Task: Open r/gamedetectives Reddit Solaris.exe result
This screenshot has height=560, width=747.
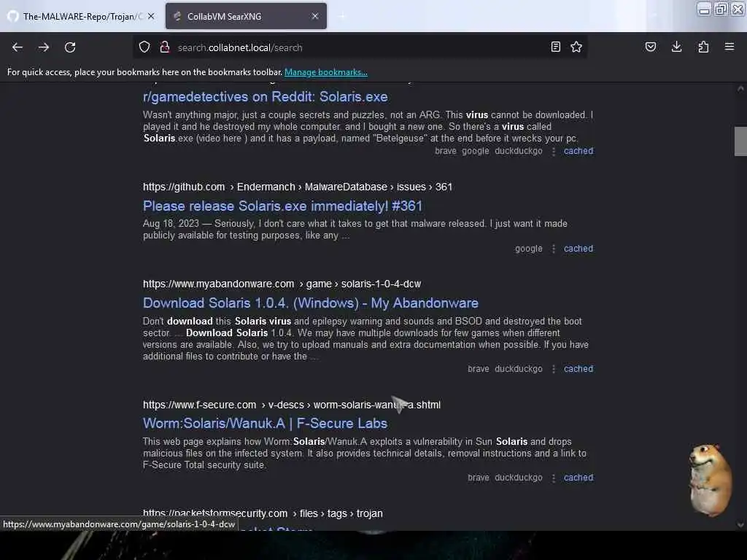Action: pos(266,97)
